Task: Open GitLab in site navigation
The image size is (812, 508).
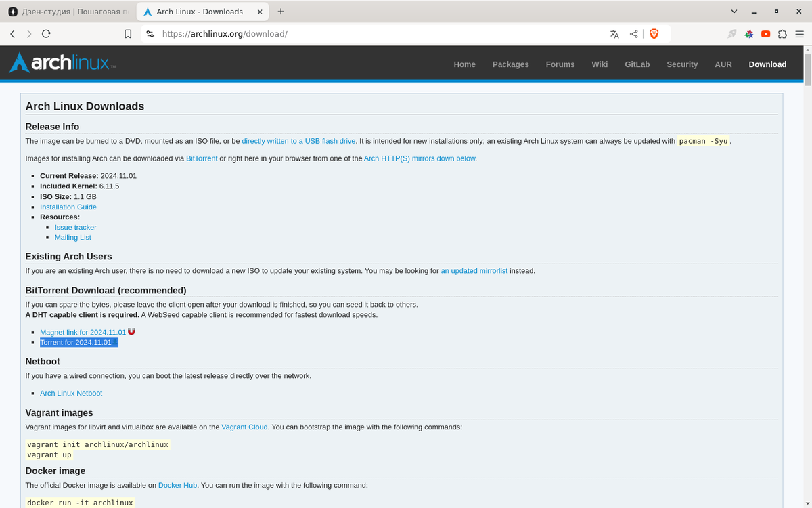Action: pos(637,64)
